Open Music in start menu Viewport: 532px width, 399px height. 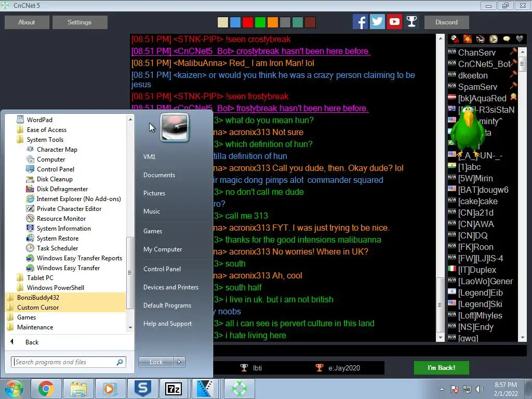pyautogui.click(x=151, y=211)
